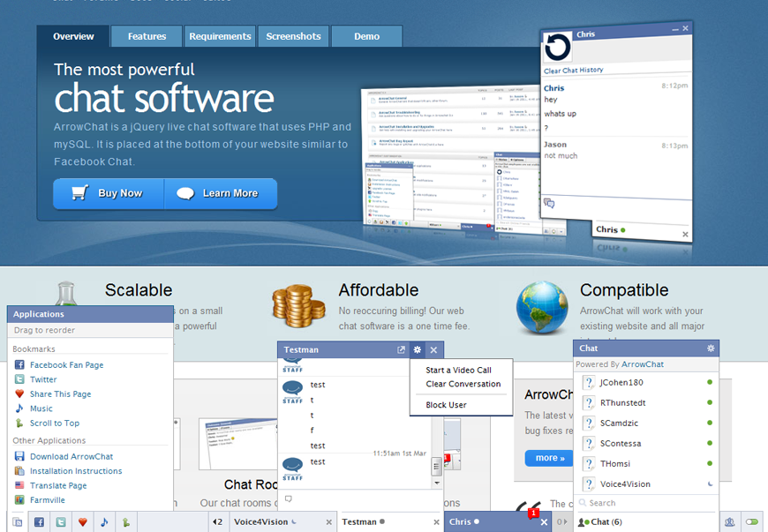This screenshot has width=768, height=532.
Task: Show previous chat tabs with left arrow
Action: click(217, 522)
